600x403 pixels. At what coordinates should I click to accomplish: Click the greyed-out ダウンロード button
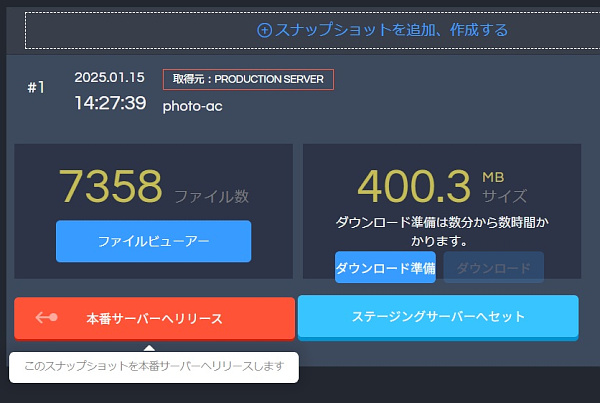493,268
